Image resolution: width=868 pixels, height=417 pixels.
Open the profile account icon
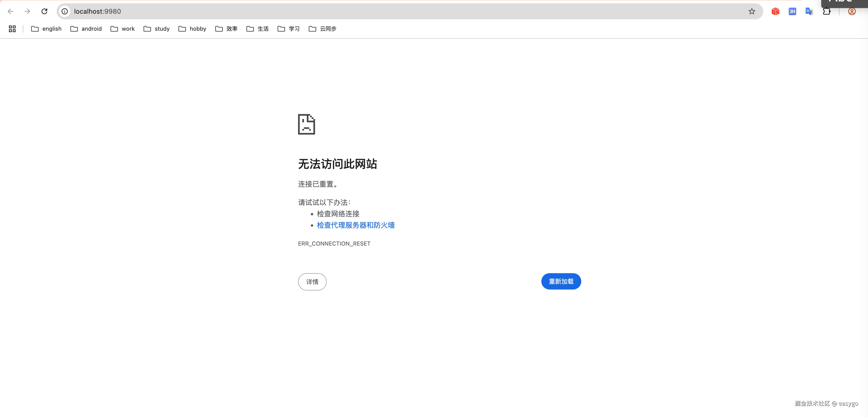tap(852, 12)
